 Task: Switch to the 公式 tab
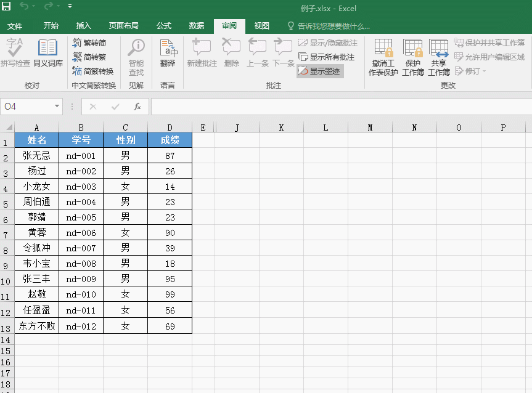(x=164, y=26)
